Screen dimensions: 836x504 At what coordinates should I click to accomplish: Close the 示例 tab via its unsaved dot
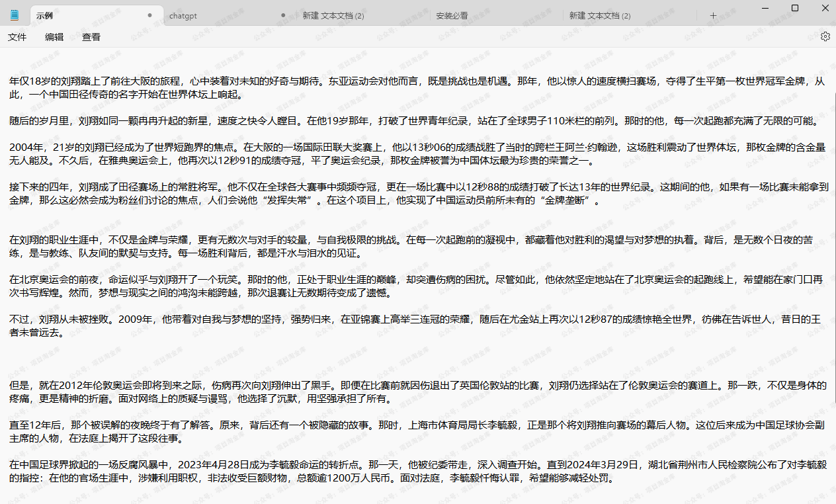pos(150,15)
